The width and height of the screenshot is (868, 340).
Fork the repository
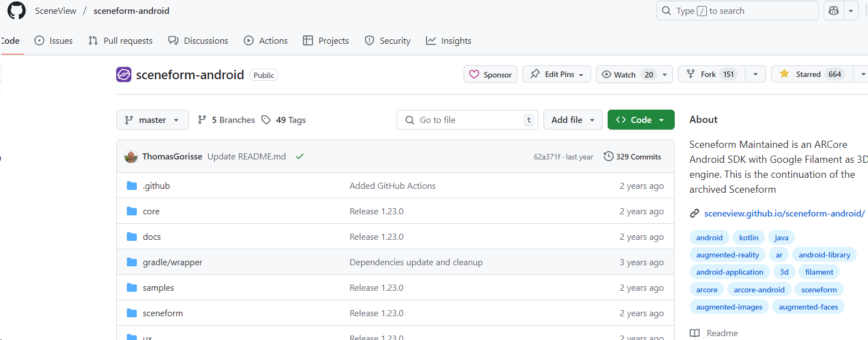[x=711, y=74]
